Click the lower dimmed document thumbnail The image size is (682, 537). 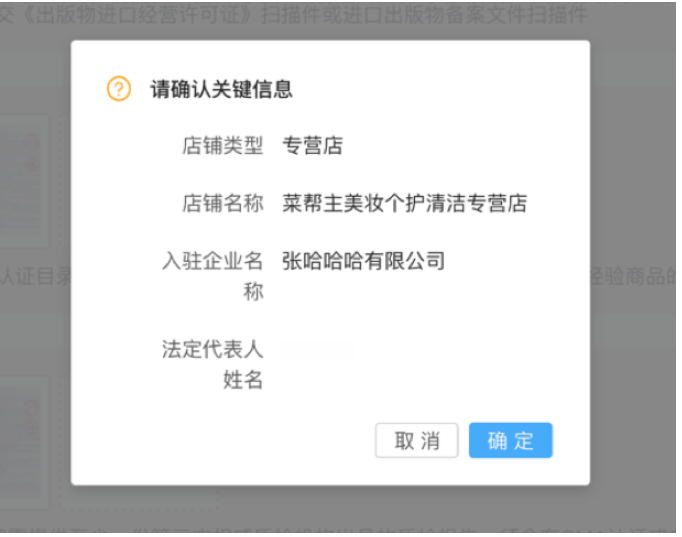pos(23,443)
